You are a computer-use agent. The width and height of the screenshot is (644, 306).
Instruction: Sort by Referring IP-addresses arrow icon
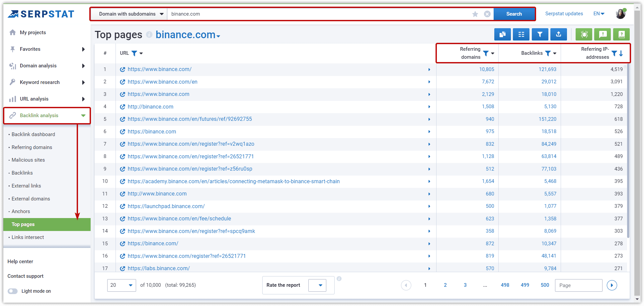point(621,53)
